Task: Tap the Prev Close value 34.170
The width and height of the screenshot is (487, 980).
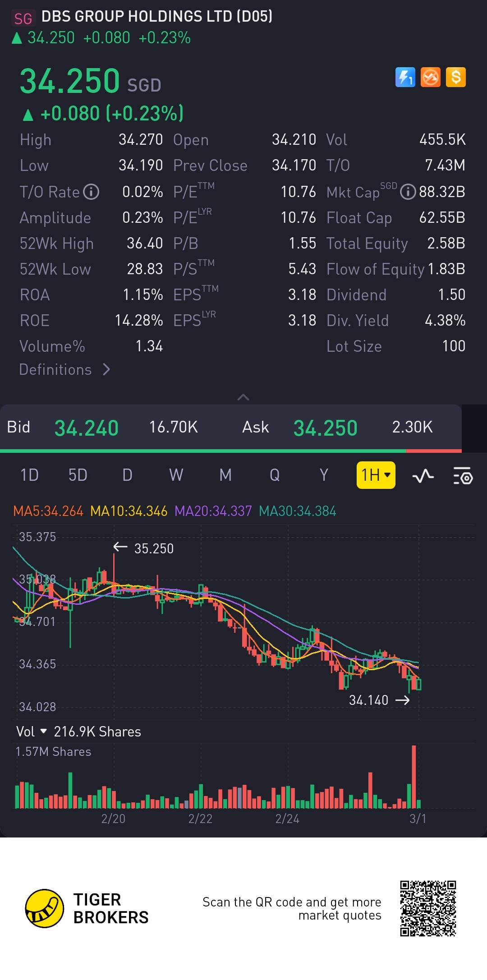Action: [x=294, y=166]
